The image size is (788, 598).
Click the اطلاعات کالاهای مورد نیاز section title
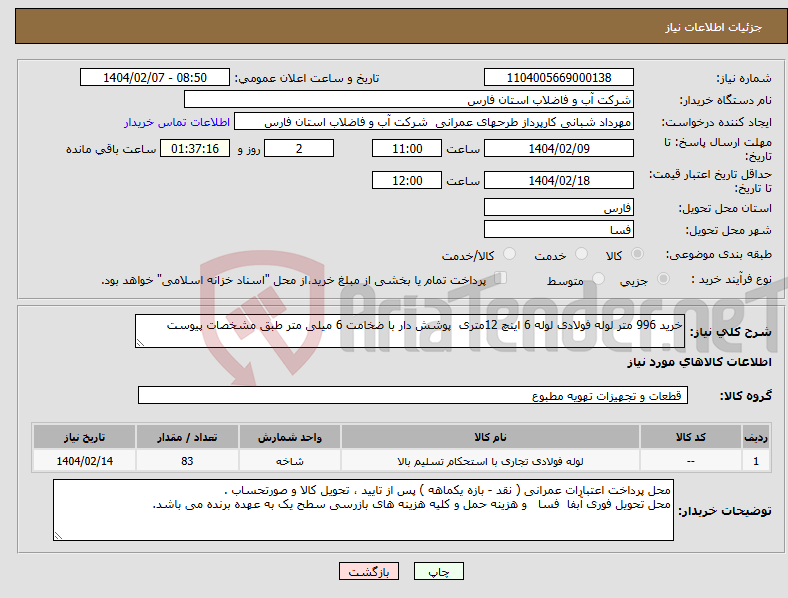point(699,362)
